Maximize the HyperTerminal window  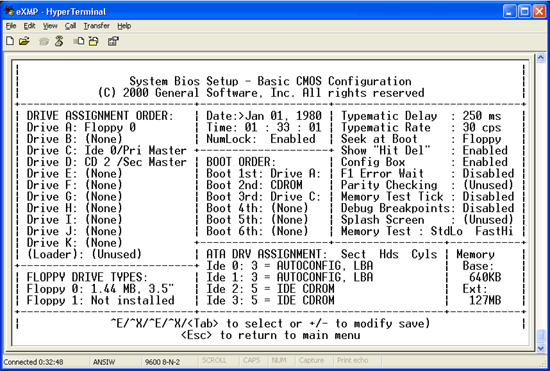[x=524, y=12]
